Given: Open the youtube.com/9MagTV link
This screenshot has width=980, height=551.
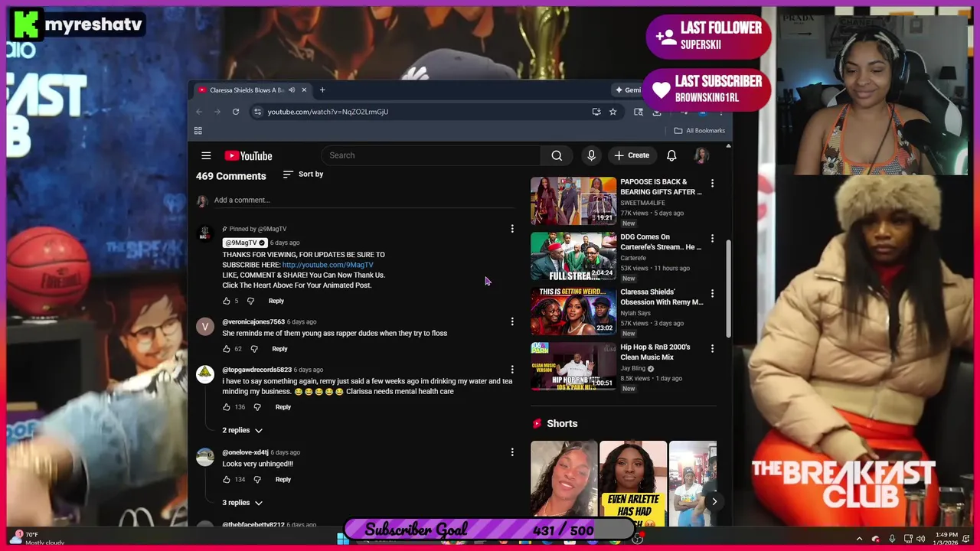Looking at the screenshot, I should pyautogui.click(x=328, y=265).
